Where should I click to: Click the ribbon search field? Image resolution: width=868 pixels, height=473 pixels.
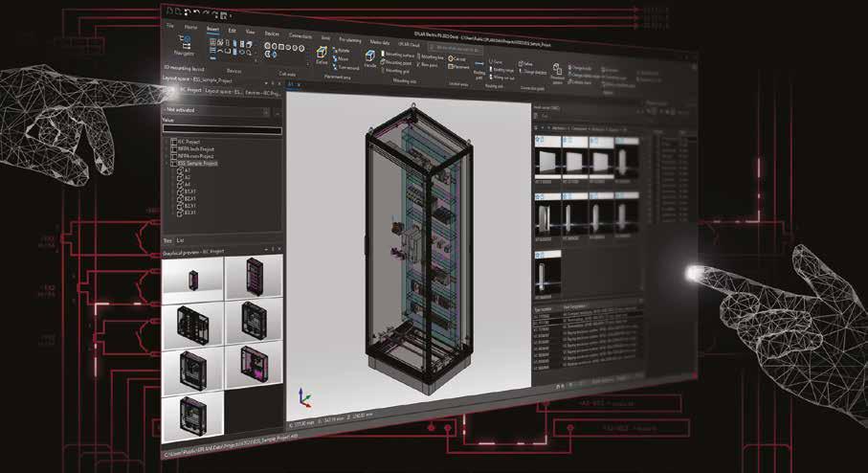[x=457, y=49]
